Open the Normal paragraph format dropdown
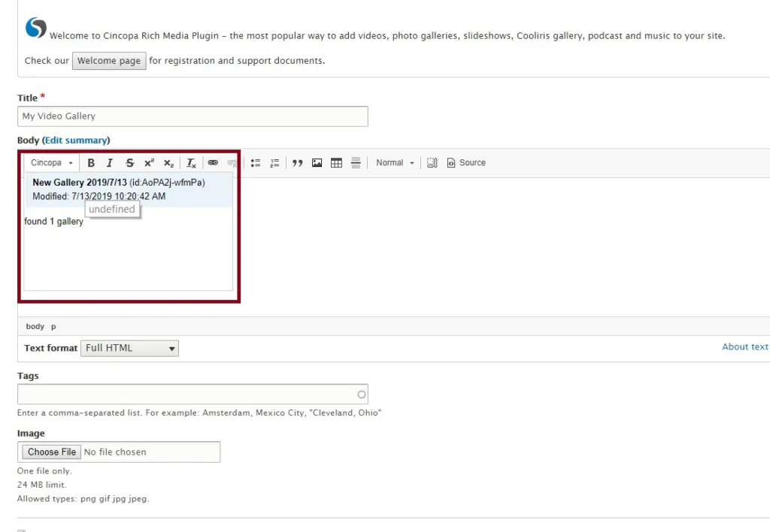Viewport: 770px width, 532px height. click(395, 163)
